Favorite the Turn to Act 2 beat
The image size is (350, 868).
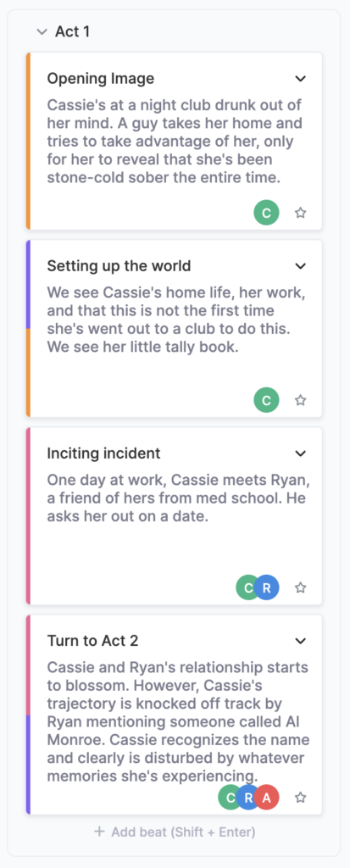coord(300,797)
